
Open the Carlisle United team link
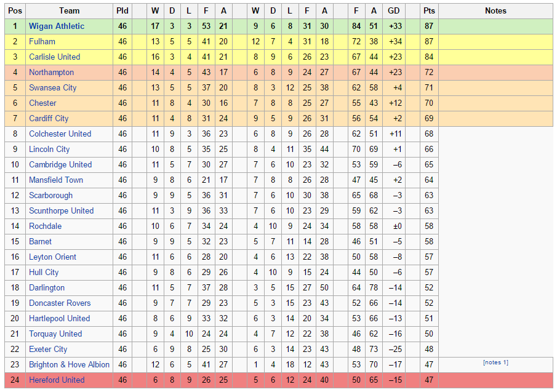click(54, 57)
